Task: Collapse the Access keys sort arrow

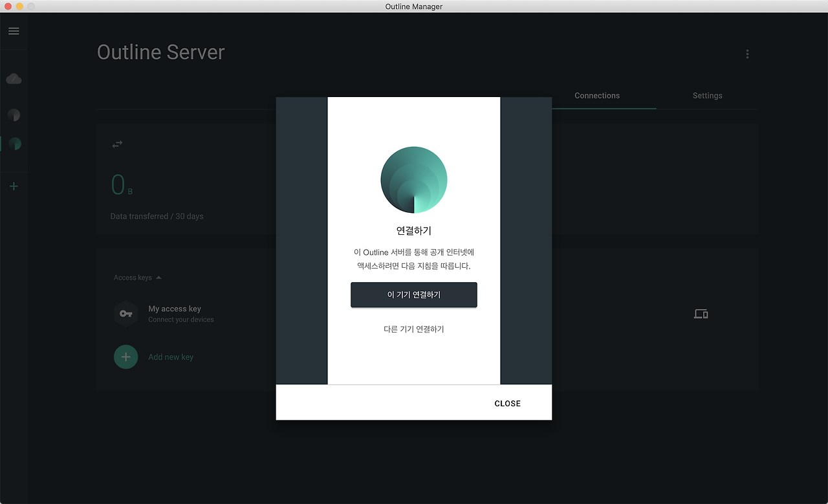Action: tap(158, 278)
